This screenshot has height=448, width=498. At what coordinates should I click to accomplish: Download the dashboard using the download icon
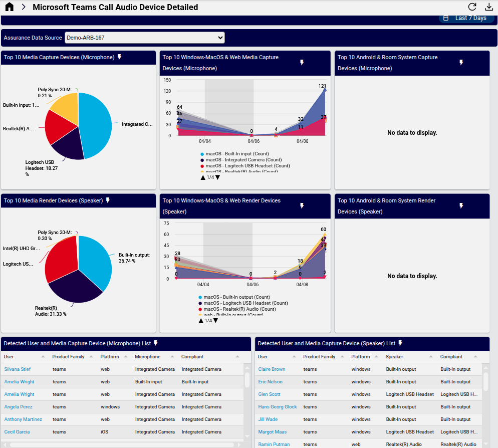tap(489, 7)
